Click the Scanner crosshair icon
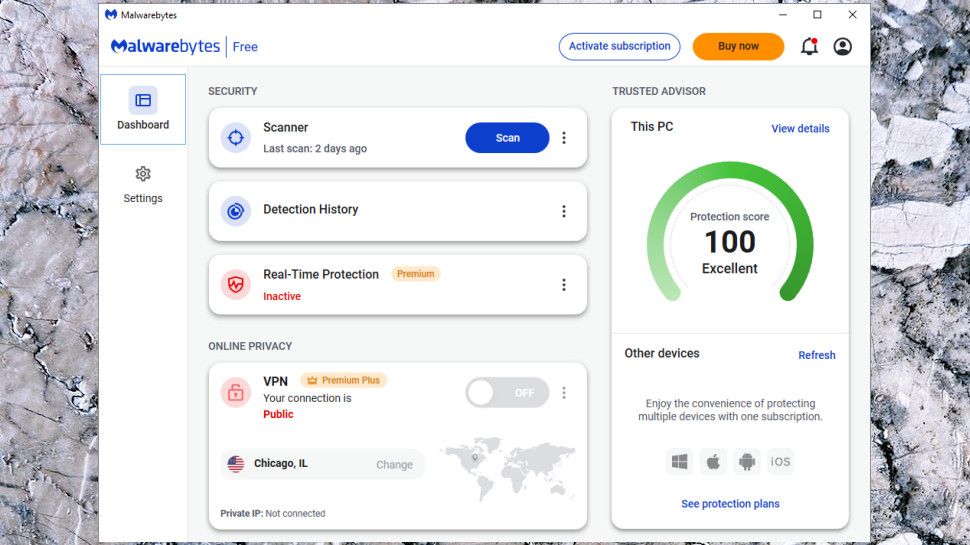The image size is (970, 545). (236, 138)
